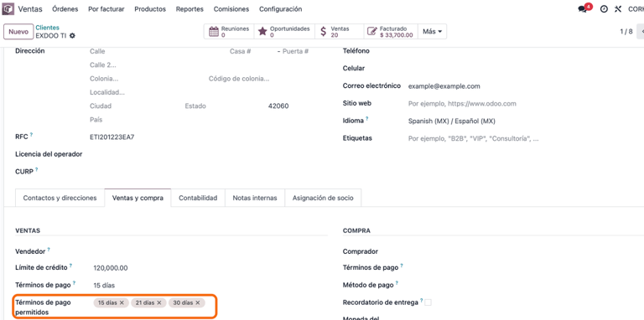
Task: Open the Facturado stat button
Action: (x=390, y=32)
